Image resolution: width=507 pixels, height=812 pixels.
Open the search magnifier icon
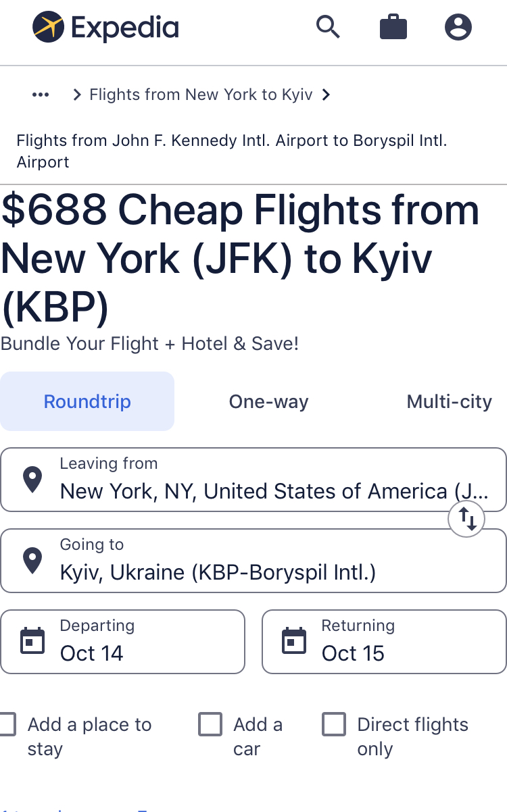[328, 27]
